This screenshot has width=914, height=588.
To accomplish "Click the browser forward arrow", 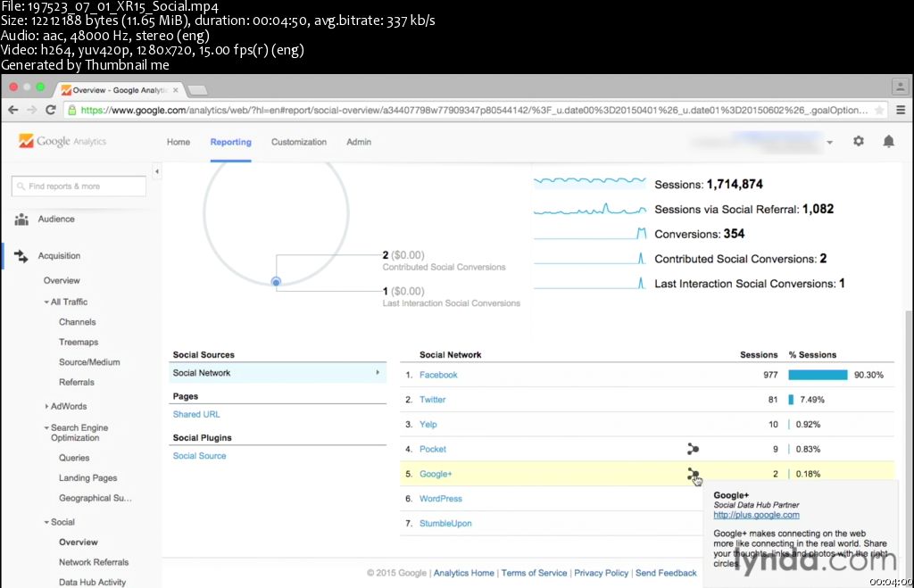I will pyautogui.click(x=32, y=110).
